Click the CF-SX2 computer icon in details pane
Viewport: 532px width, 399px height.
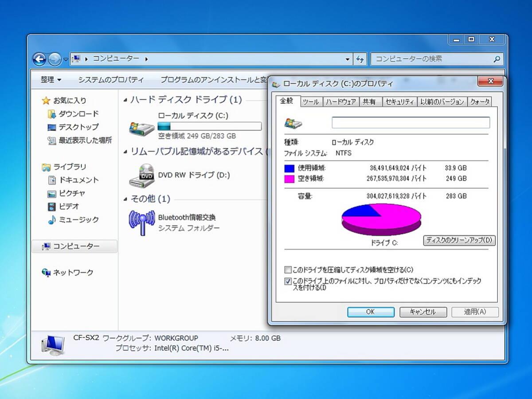tap(53, 344)
